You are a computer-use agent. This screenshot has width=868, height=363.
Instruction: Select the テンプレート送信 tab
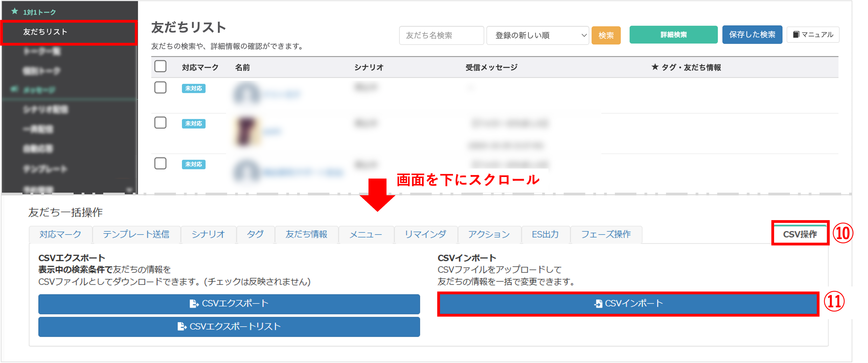(136, 235)
